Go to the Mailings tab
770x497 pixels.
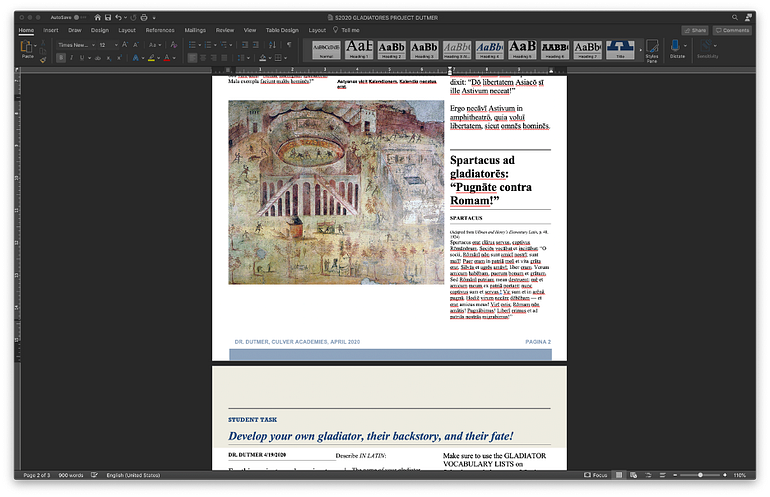[195, 30]
